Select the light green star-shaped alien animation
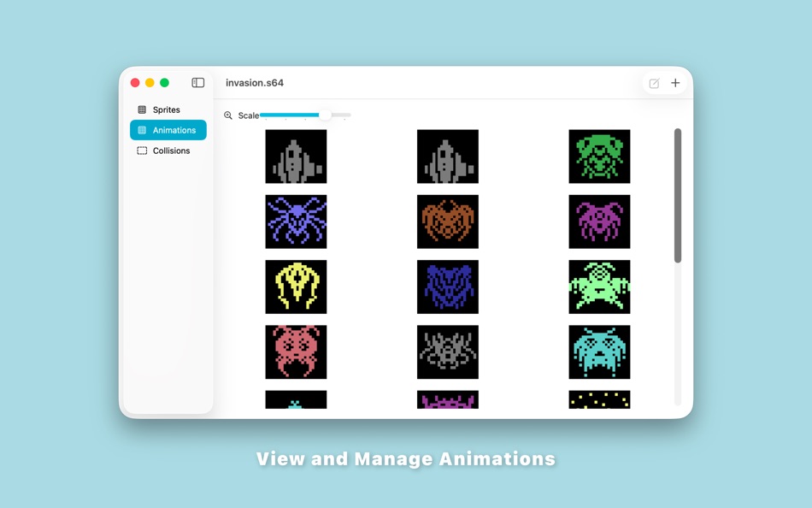Viewport: 812px width, 508px height. click(600, 287)
